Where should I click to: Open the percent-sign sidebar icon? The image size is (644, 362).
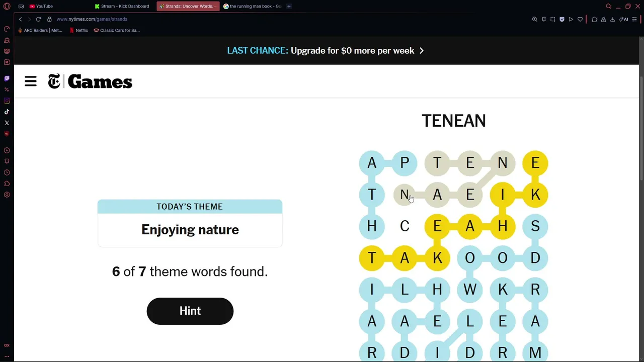tap(7, 89)
